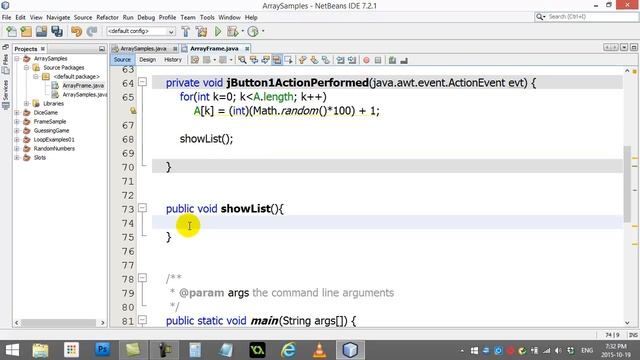Select the FrameSample project

pos(50,122)
